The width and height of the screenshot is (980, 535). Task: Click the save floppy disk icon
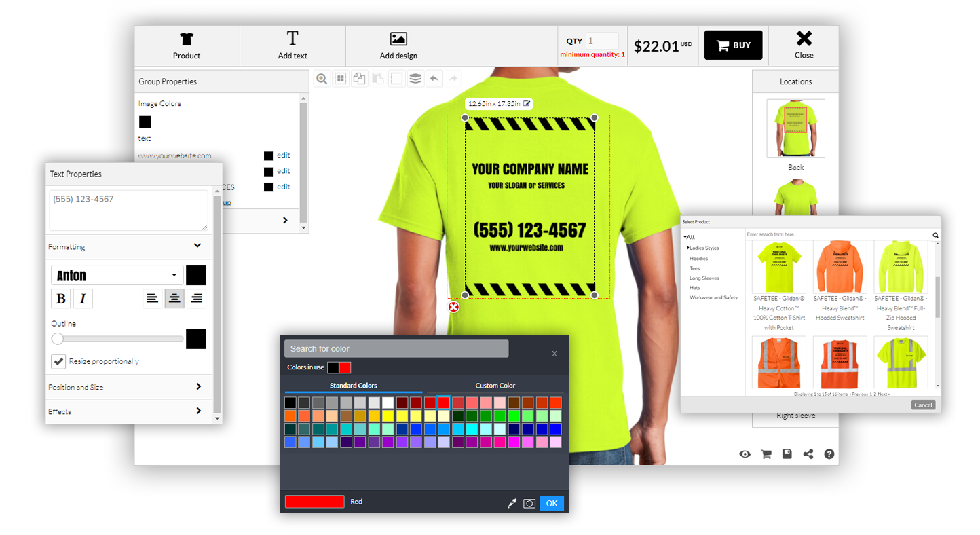click(787, 454)
